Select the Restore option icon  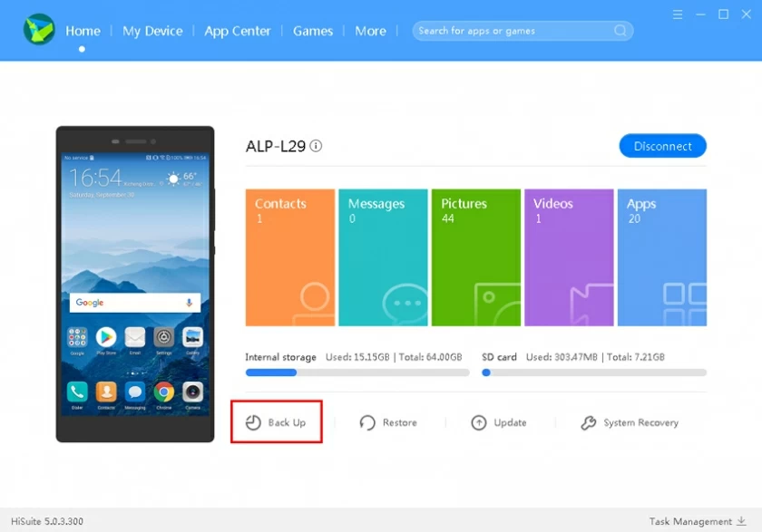pos(367,422)
